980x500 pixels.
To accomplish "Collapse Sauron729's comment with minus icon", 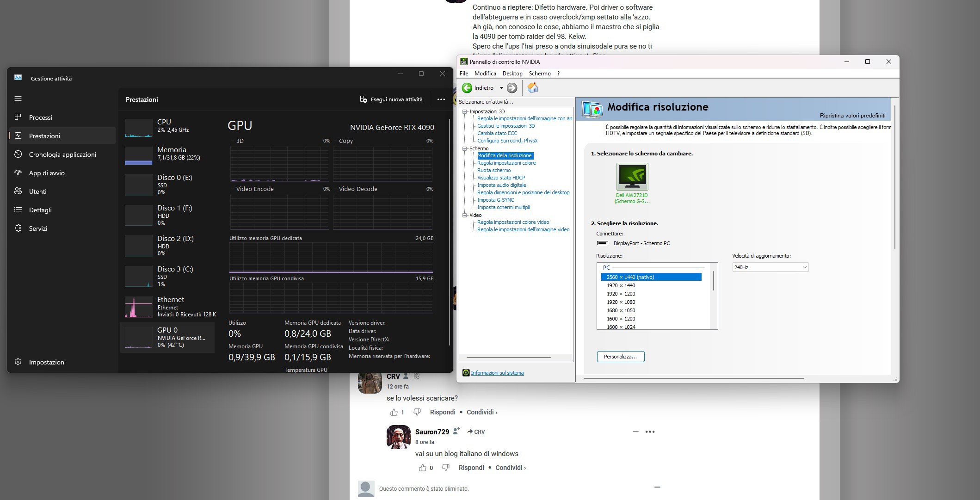I will (635, 432).
